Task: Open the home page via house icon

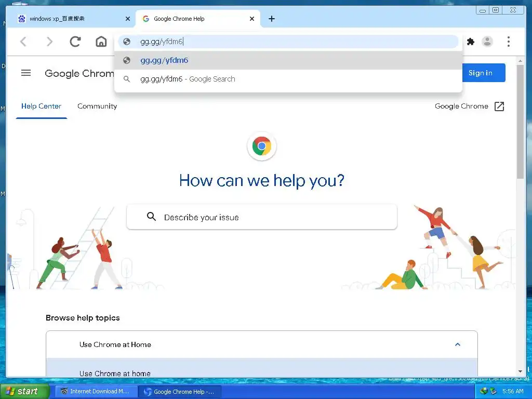Action: (x=101, y=42)
